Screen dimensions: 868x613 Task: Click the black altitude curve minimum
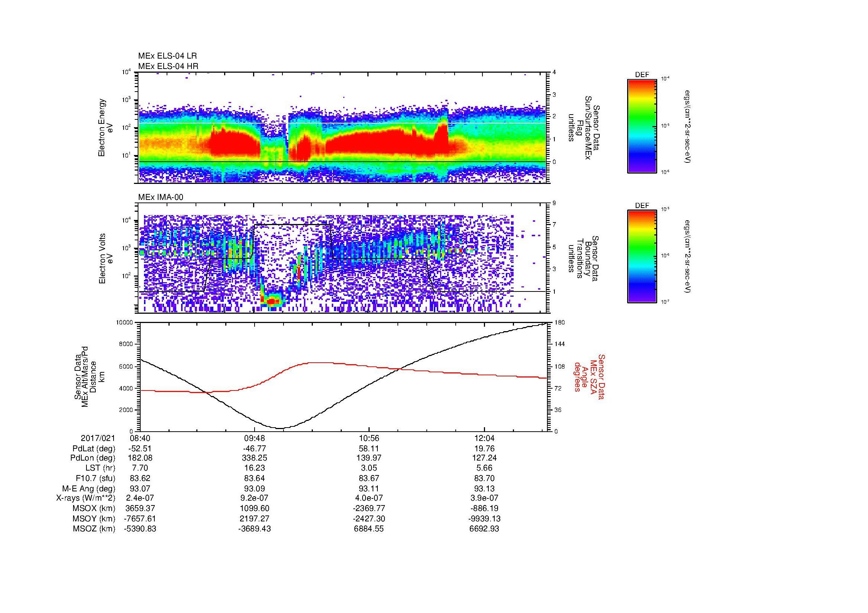(x=280, y=428)
